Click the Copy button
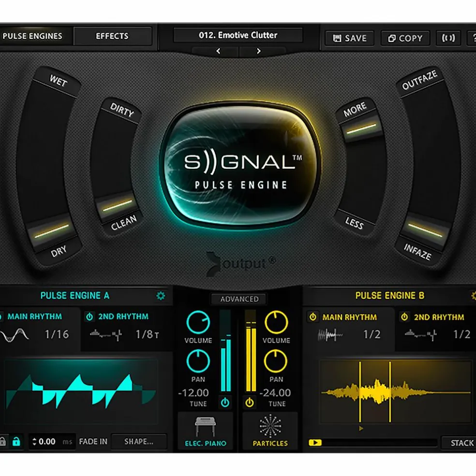Screen dimensions: 476x476 tap(405, 38)
